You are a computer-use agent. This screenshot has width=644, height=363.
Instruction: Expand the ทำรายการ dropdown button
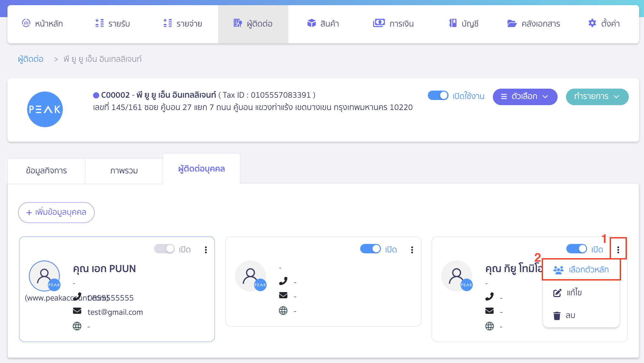point(597,97)
